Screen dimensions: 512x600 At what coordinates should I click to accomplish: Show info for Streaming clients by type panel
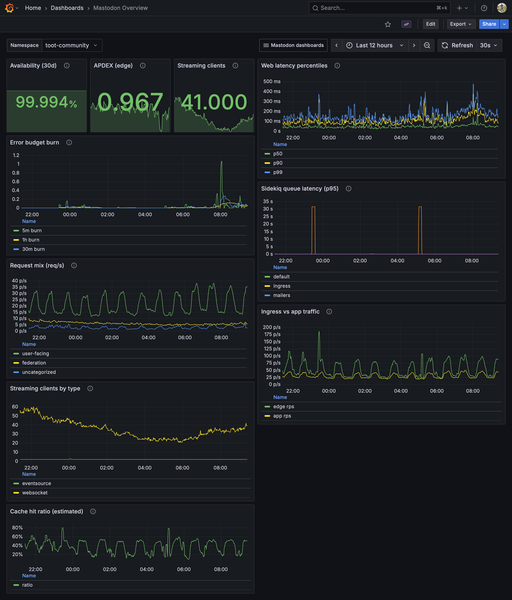pyautogui.click(x=90, y=388)
